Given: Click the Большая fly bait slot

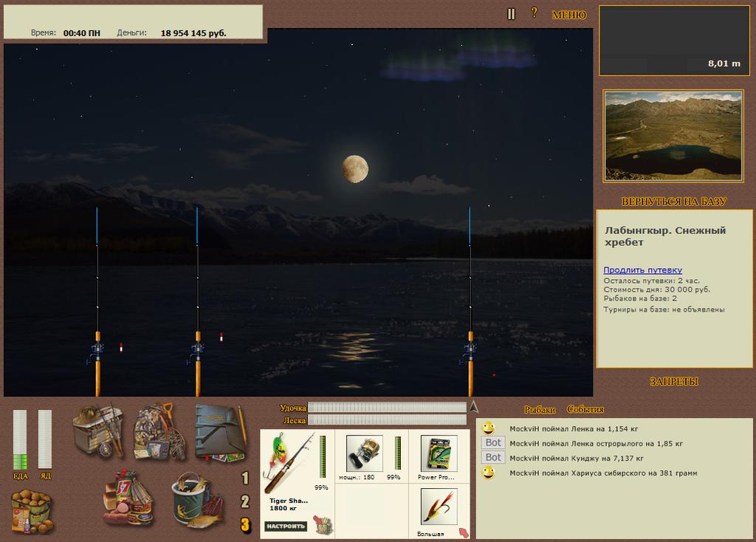Looking at the screenshot, I should click(439, 507).
